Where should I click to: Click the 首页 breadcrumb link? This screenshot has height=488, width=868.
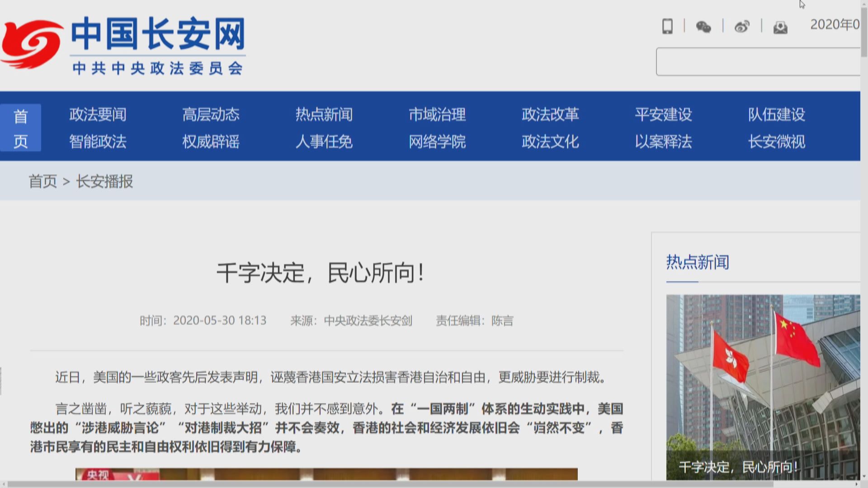pos(42,182)
